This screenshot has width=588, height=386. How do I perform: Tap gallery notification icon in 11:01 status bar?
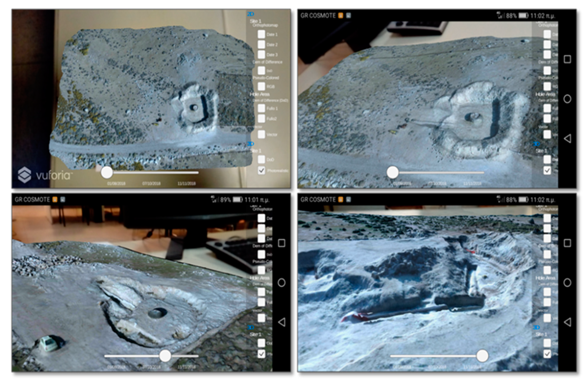click(x=63, y=199)
